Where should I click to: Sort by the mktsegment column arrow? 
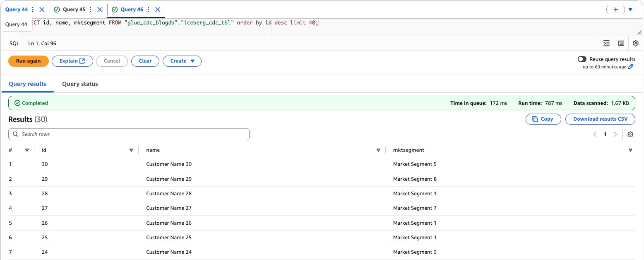(630, 150)
